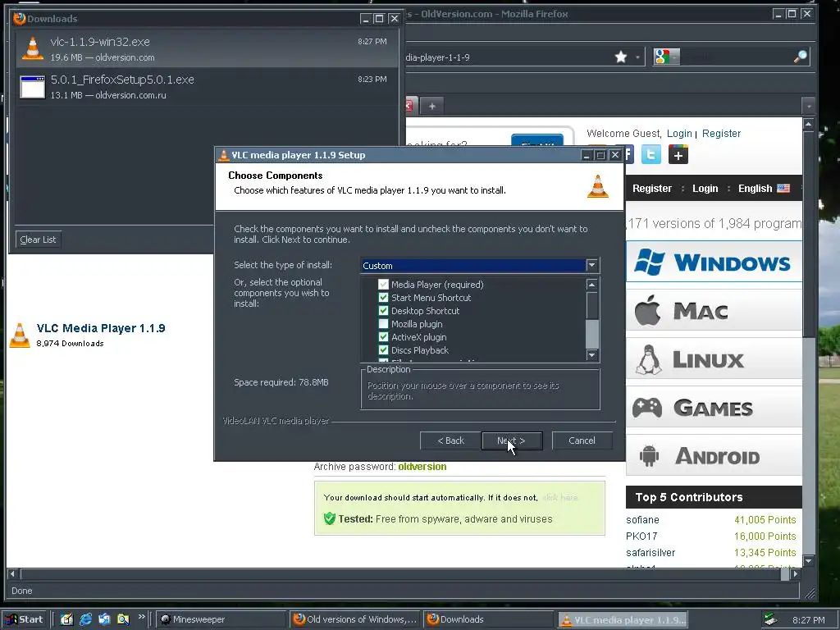Enable the Mozilla plugin checkbox
Viewport: 840px width, 630px height.
(x=383, y=323)
